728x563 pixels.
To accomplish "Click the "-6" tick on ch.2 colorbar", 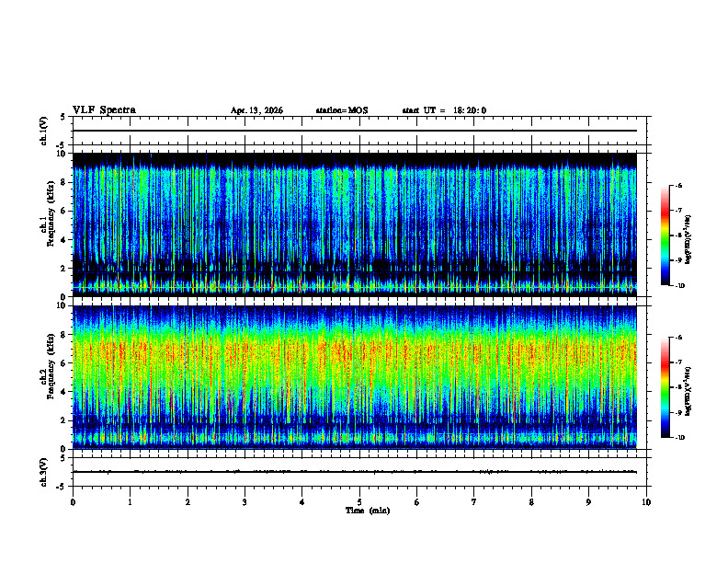I will 678,338.
